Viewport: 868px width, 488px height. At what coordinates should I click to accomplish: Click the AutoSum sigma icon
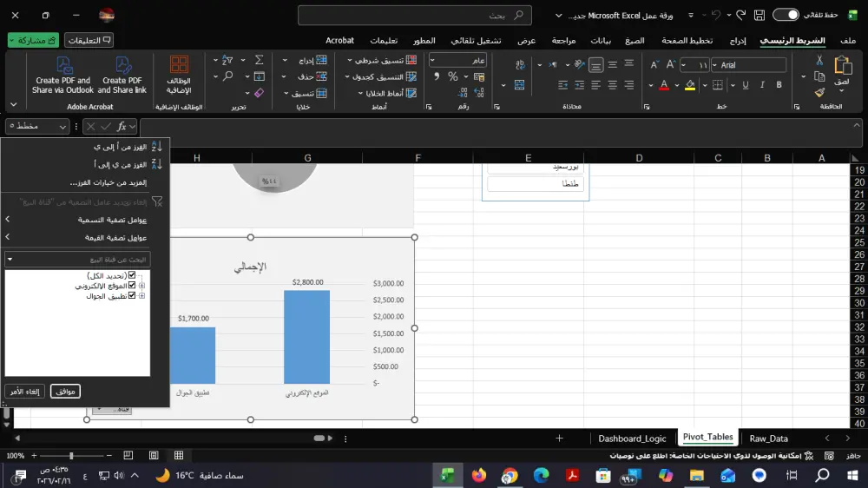(259, 60)
